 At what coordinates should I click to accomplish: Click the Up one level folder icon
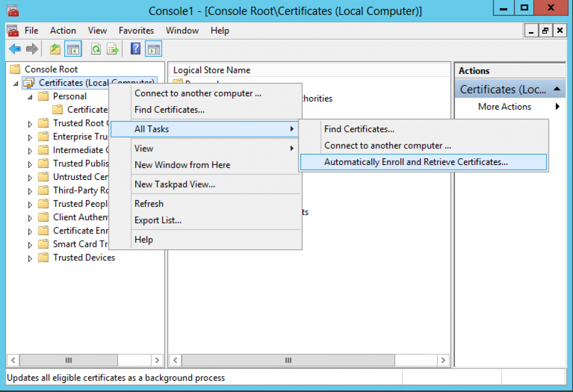click(x=55, y=49)
